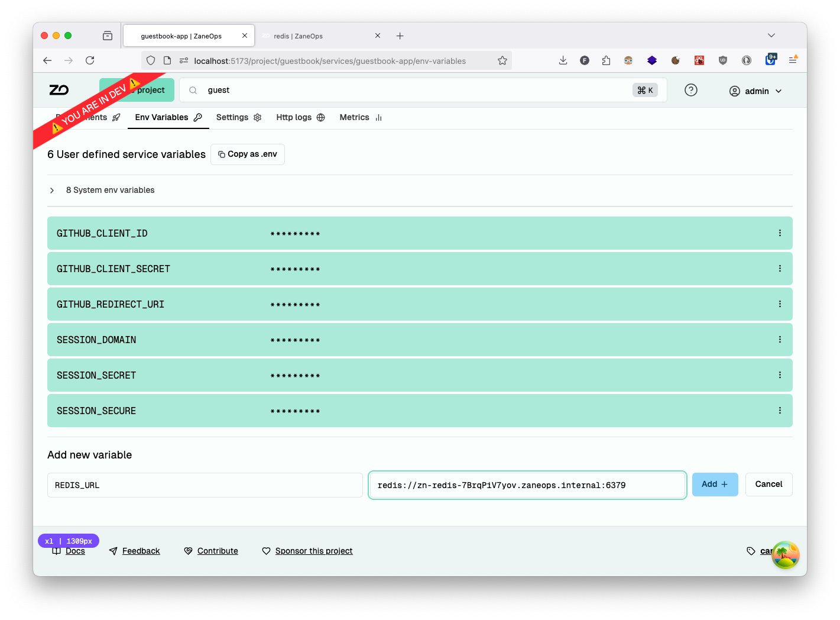The width and height of the screenshot is (840, 620).
Task: Click the green project button
Action: pyautogui.click(x=137, y=90)
